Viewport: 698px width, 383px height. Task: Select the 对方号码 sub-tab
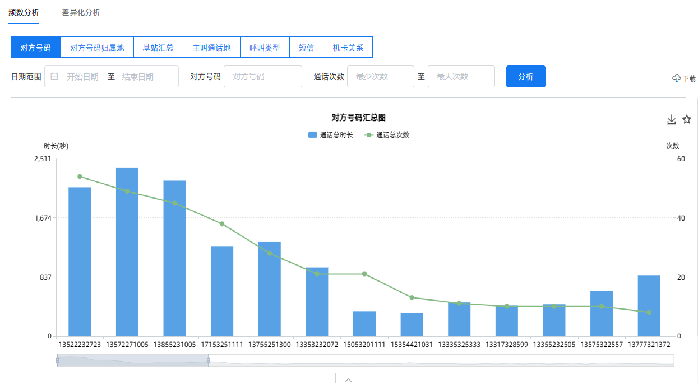click(36, 47)
